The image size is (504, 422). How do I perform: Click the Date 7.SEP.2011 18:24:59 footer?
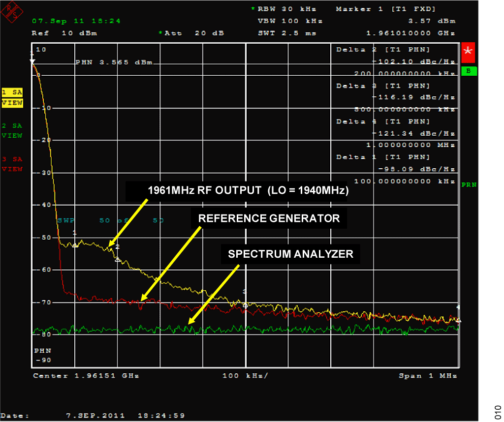[93, 416]
